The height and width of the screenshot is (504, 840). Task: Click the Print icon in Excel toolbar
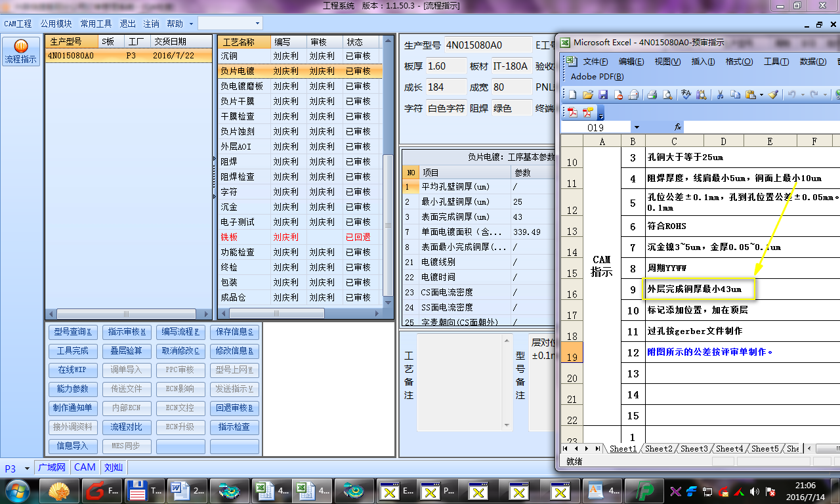point(652,94)
